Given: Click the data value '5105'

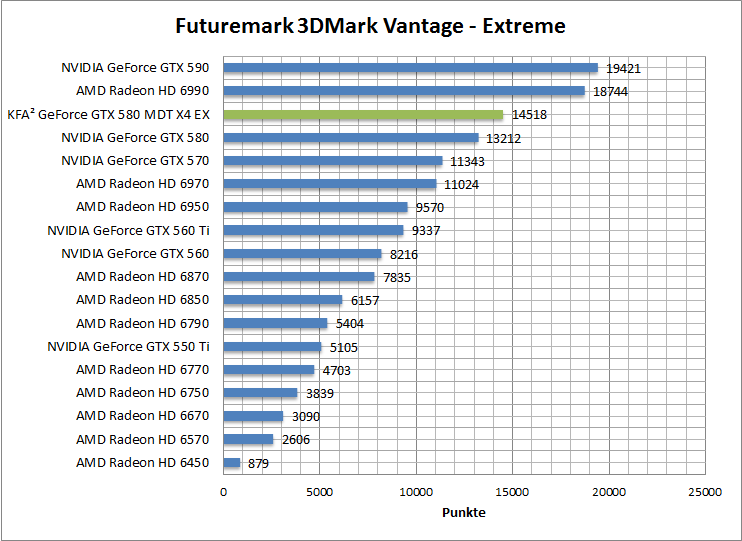Looking at the screenshot, I should pos(344,347).
